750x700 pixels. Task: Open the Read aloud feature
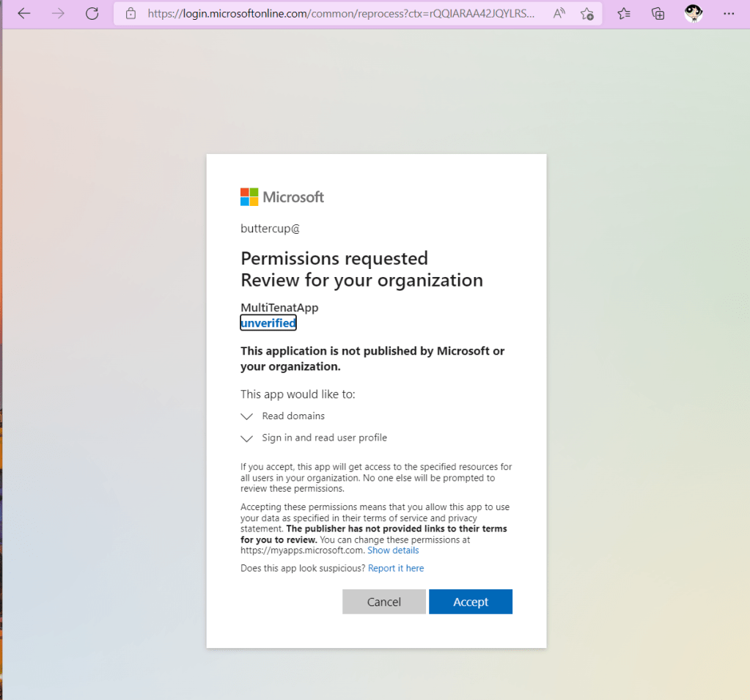[x=559, y=13]
